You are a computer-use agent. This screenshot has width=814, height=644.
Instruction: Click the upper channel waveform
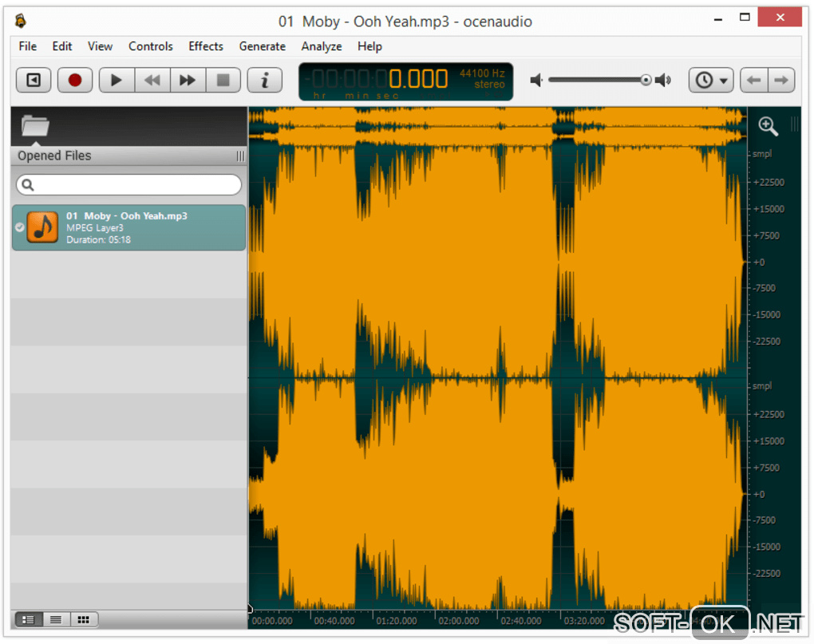tap(498, 262)
